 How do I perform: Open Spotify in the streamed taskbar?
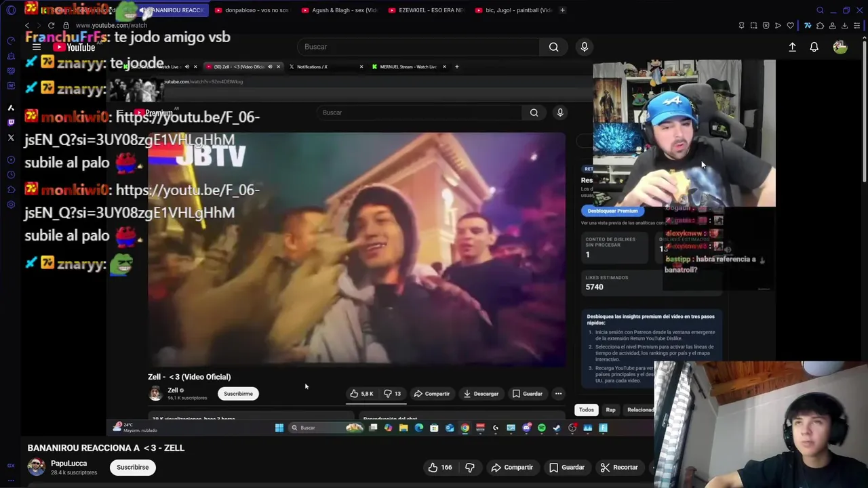[542, 428]
